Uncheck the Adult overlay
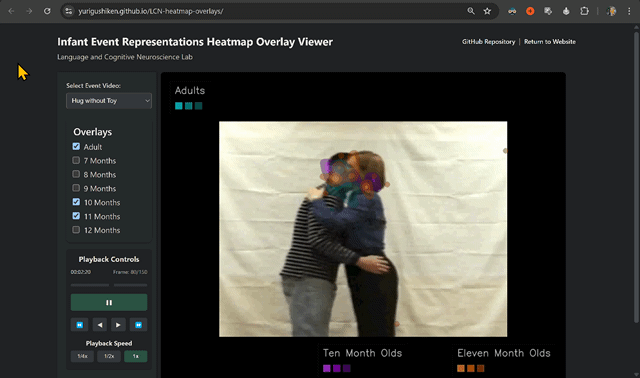640x378 pixels. (76, 146)
